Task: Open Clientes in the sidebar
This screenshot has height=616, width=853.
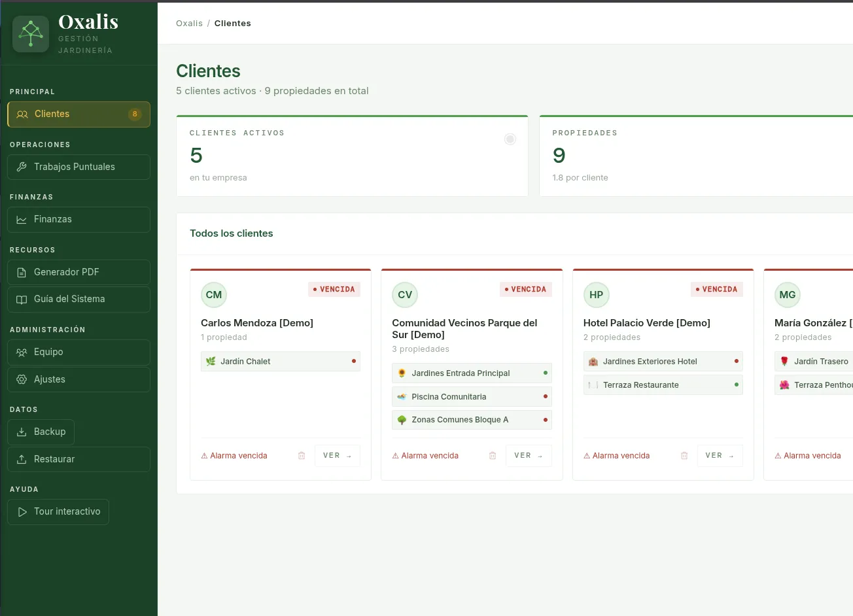Action: 78,114
